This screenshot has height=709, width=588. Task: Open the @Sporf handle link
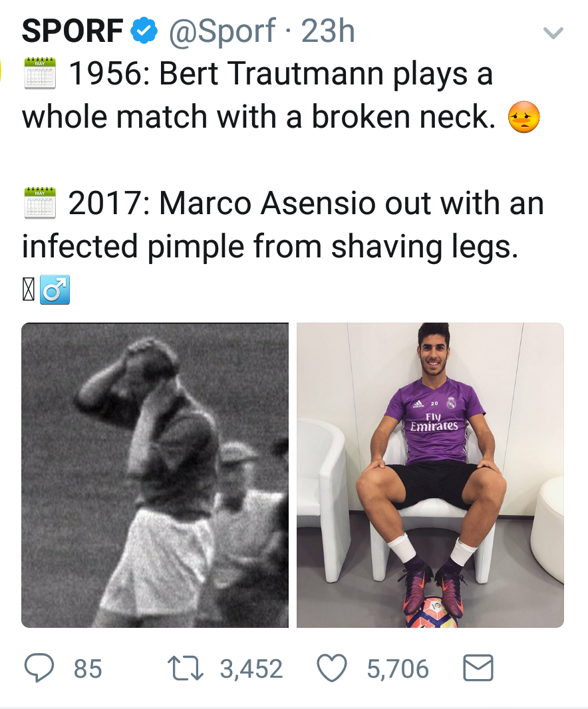[221, 31]
